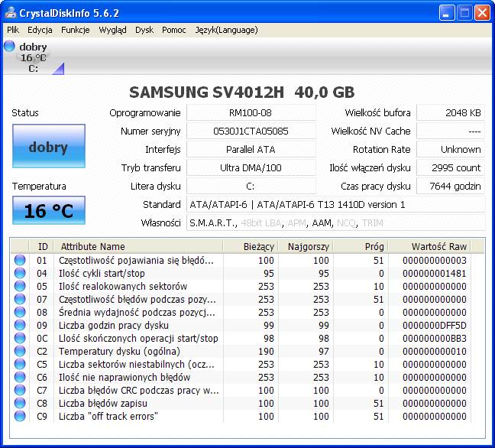Click the status orb for attribute C5
The height and width of the screenshot is (448, 495).
tap(20, 364)
